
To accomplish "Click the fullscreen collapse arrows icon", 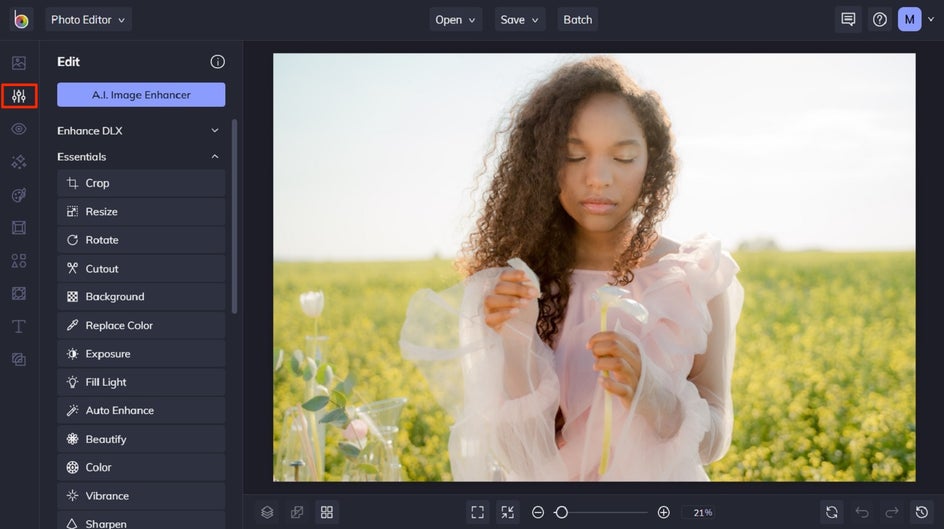I will coord(508,512).
